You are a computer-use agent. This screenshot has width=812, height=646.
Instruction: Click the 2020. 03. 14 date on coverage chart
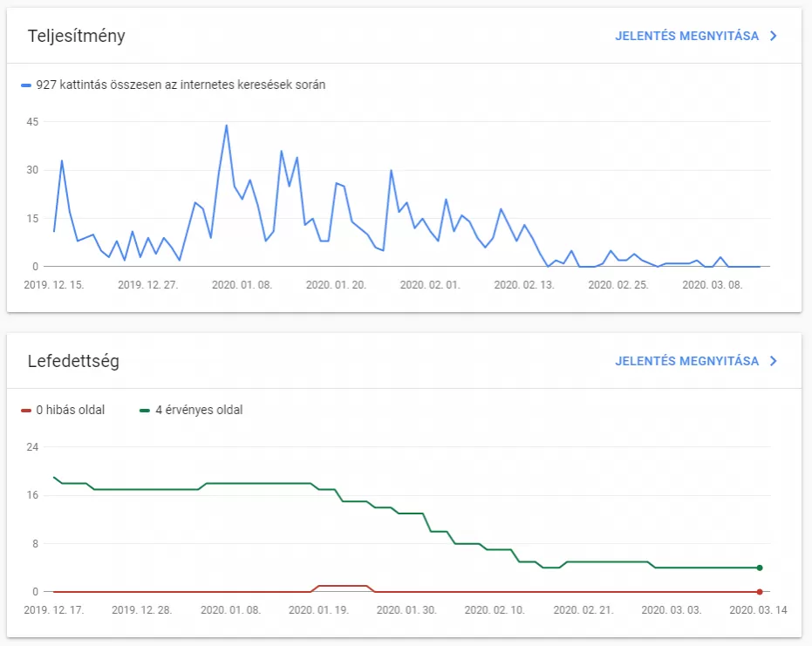(x=758, y=609)
